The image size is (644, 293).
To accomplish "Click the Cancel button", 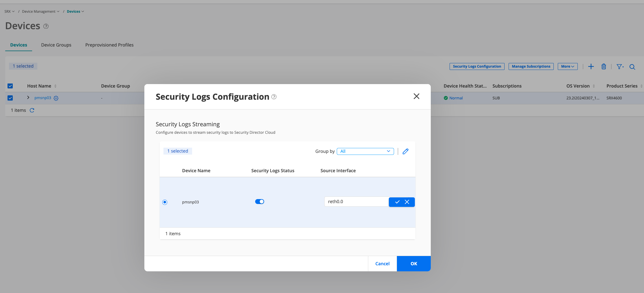I will [382, 264].
